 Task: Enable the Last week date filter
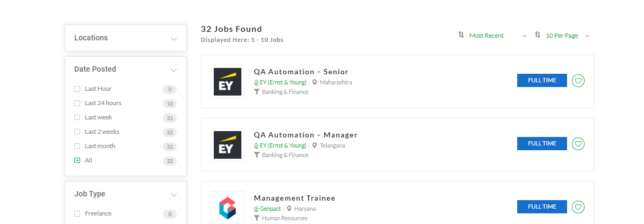(x=77, y=117)
